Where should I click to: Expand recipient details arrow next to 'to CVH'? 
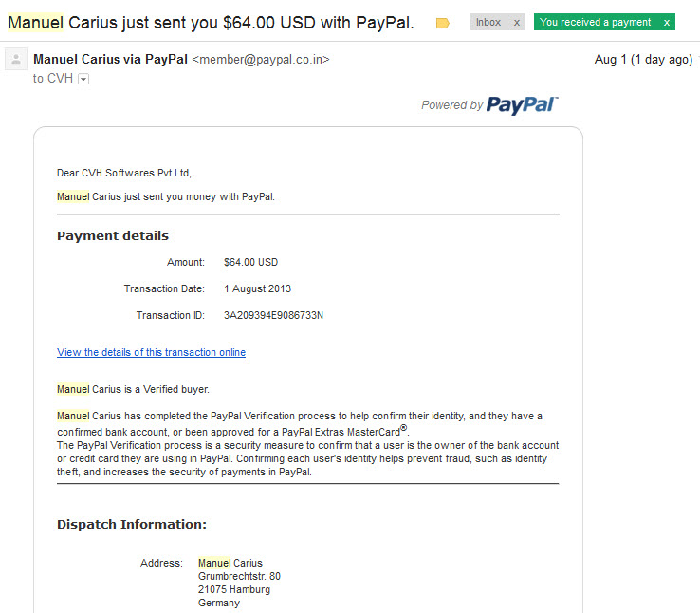(83, 79)
